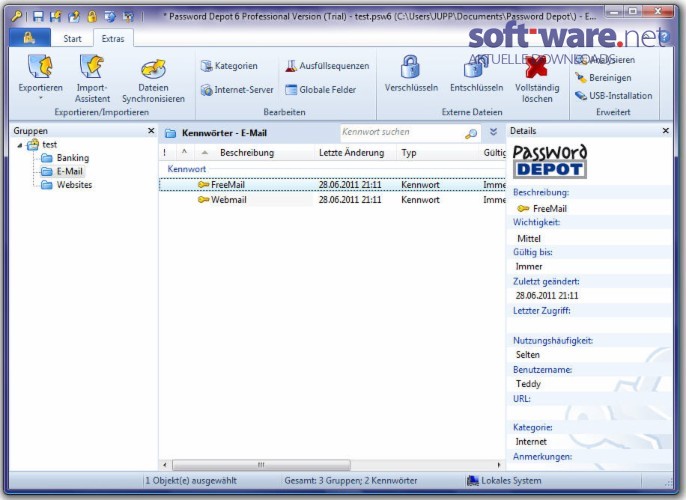Screen dimensions: 686x500
Task: Click the globe-arrow icon in quick access bar
Action: (x=110, y=17)
